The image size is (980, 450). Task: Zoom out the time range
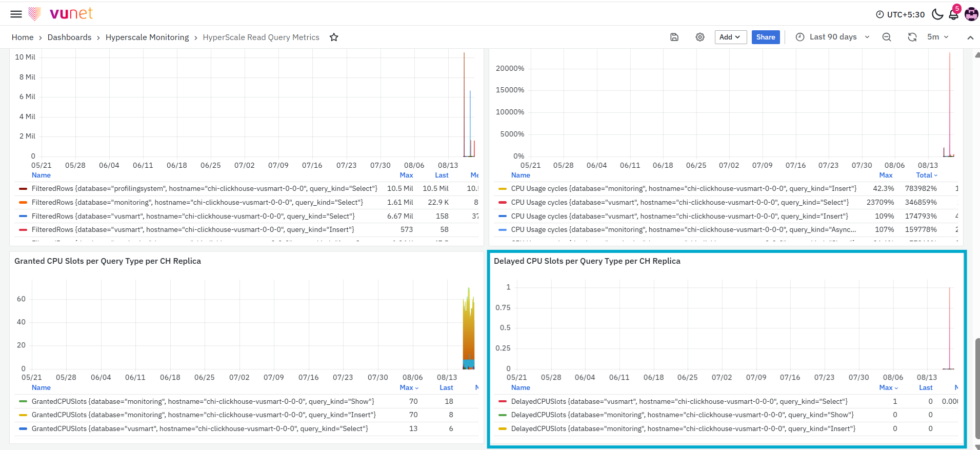click(887, 37)
